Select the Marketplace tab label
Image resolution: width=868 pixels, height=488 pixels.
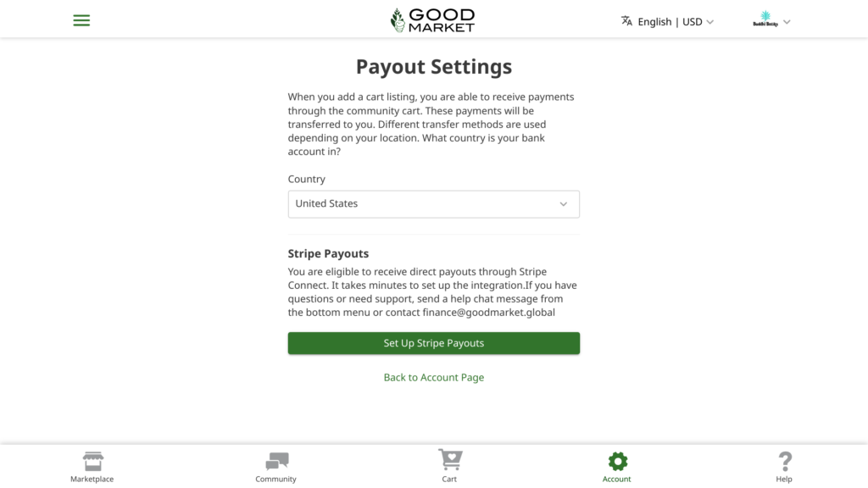coord(92,480)
